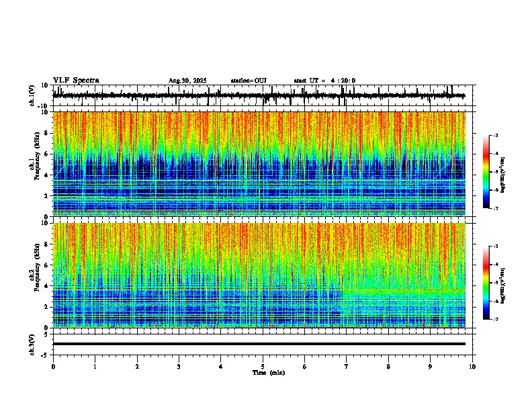Click tick label "2" on the time axis
This screenshot has width=532, height=411.
[137, 367]
